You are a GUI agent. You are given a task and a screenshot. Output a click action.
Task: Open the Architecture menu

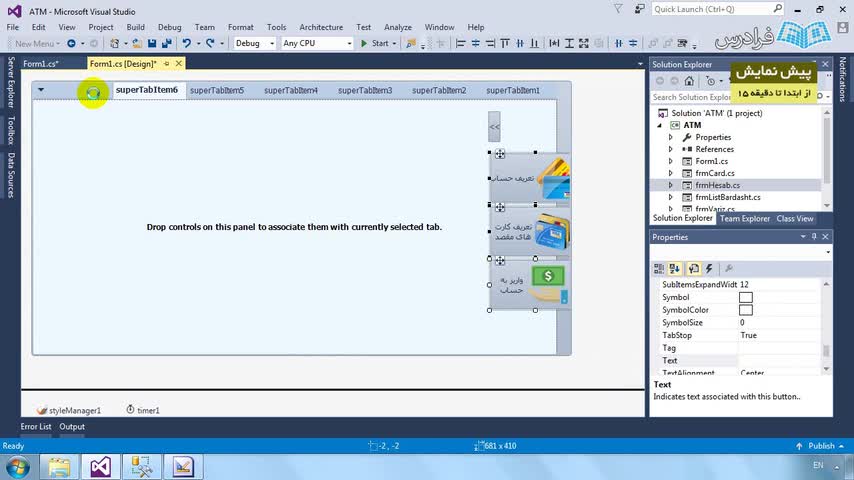pyautogui.click(x=321, y=27)
